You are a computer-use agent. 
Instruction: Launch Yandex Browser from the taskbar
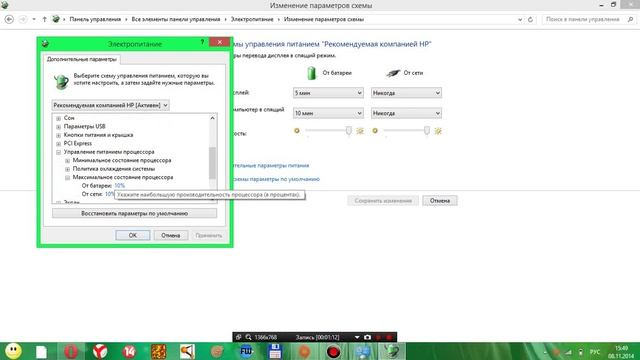[x=100, y=351]
